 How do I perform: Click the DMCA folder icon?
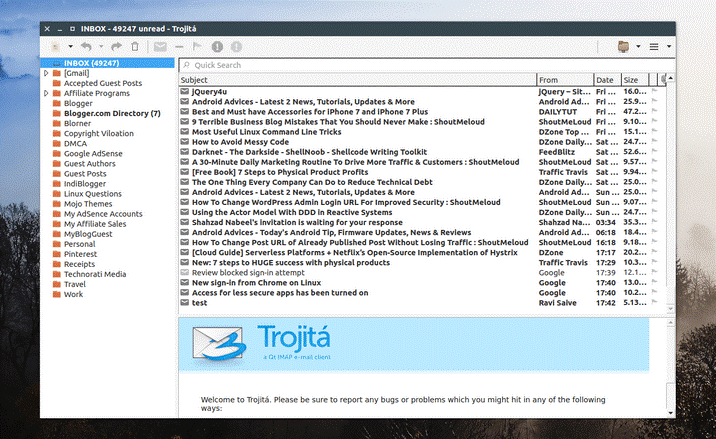pos(57,143)
